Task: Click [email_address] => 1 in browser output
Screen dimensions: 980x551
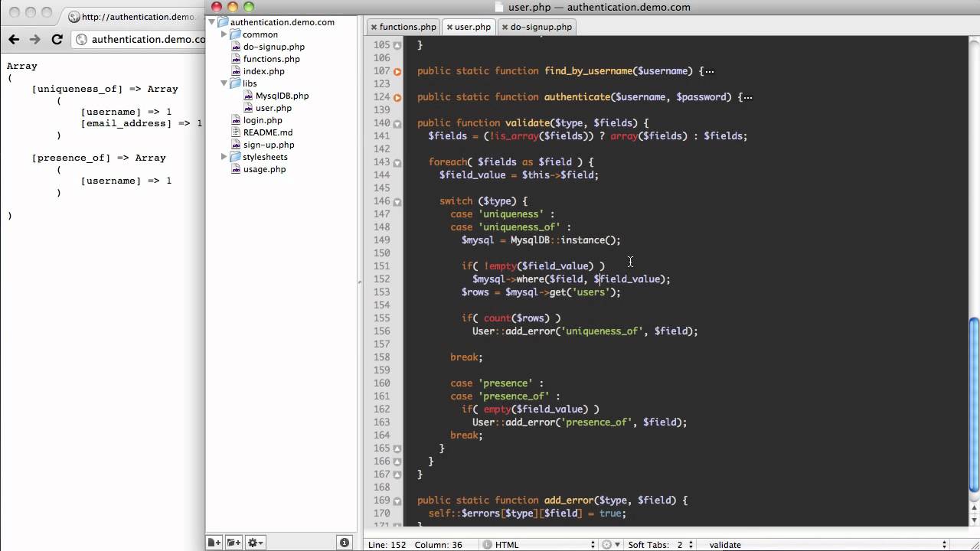Action: coord(142,123)
